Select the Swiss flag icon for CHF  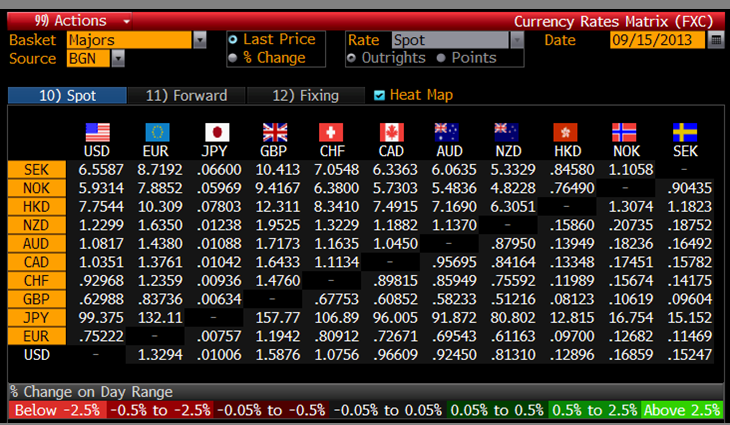coord(332,133)
